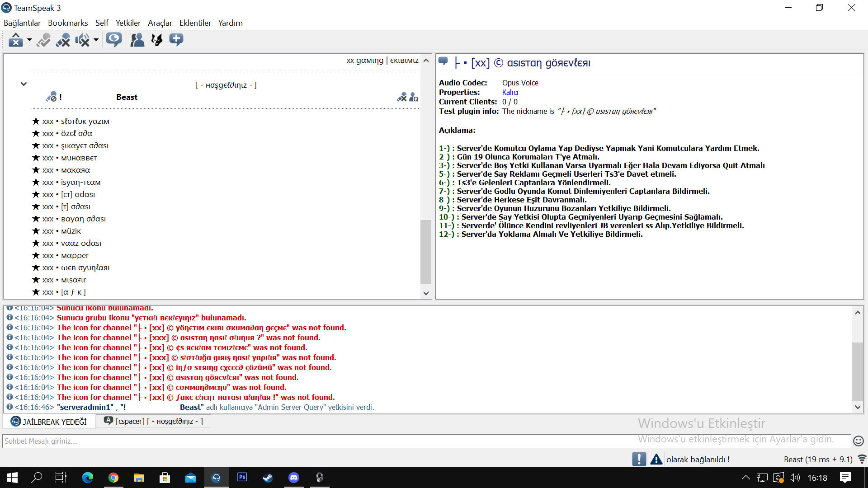The height and width of the screenshot is (488, 868).
Task: Open Discord from the taskbar
Action: [x=294, y=478]
